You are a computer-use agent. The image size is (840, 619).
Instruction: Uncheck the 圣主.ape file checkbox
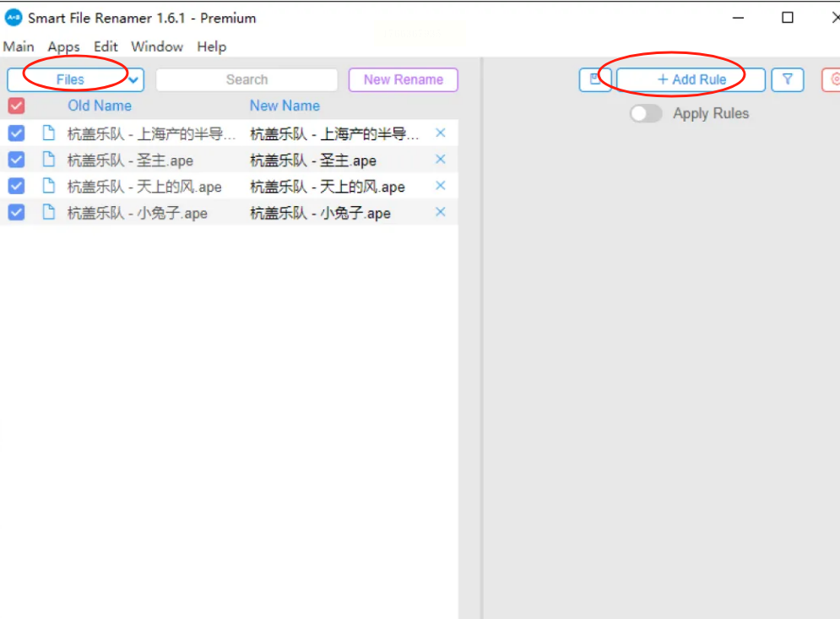click(16, 159)
